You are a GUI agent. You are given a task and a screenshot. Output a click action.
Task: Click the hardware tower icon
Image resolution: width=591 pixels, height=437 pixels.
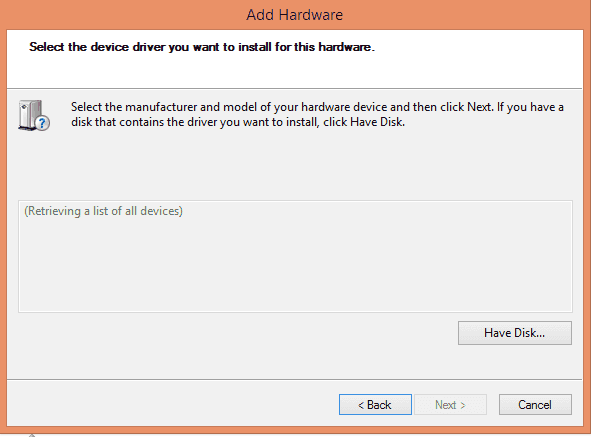point(30,115)
